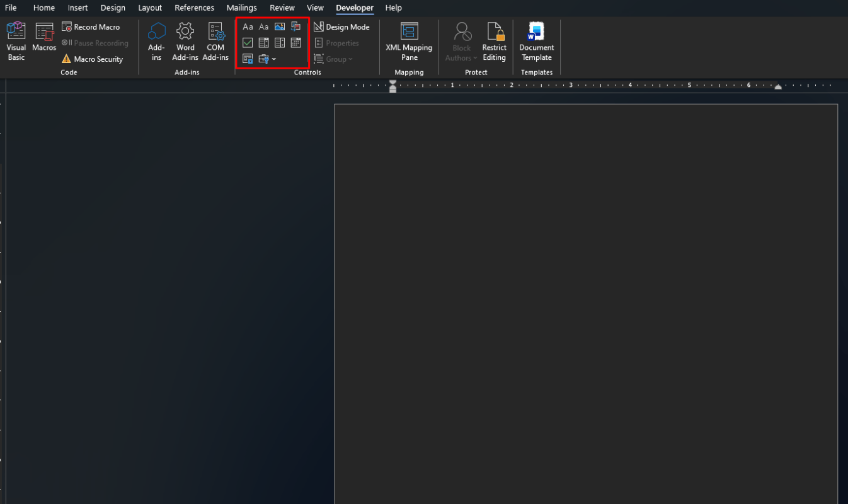Insert Check Box content control

[x=248, y=43]
